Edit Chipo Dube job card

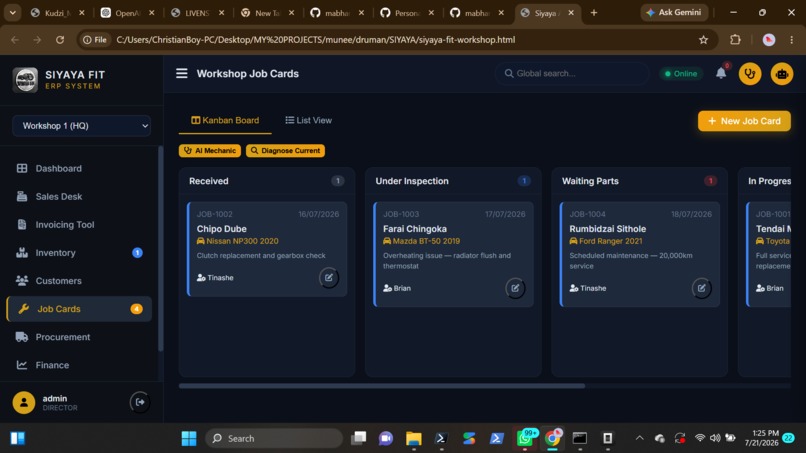click(x=328, y=278)
